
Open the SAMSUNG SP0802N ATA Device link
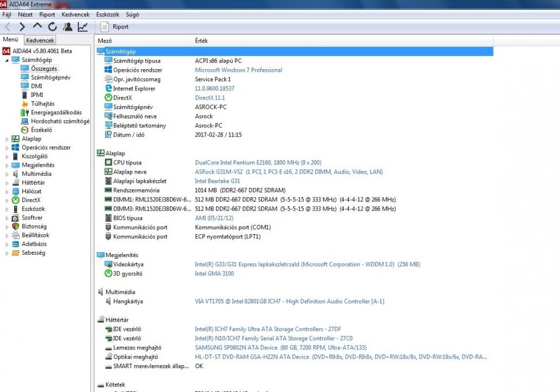281,347
